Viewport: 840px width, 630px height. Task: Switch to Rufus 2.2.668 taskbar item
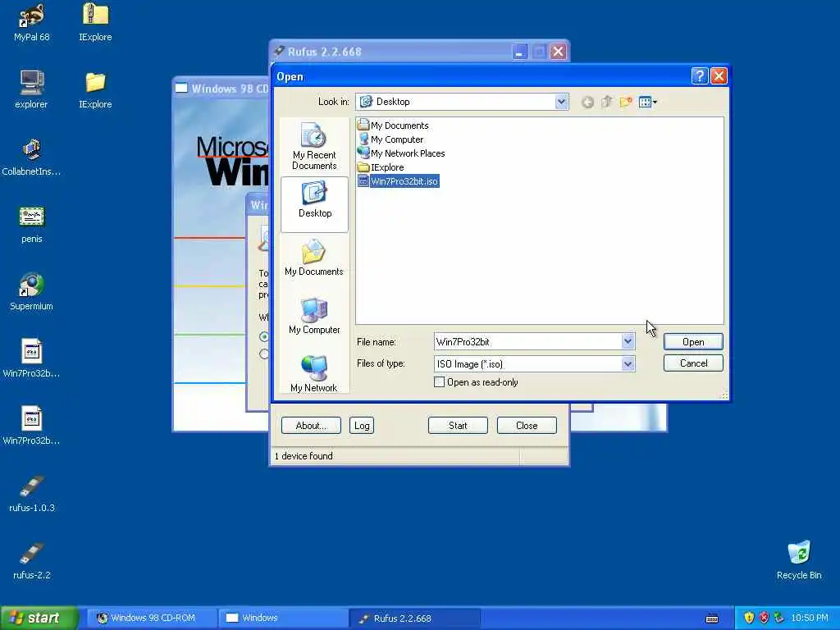pyautogui.click(x=414, y=619)
